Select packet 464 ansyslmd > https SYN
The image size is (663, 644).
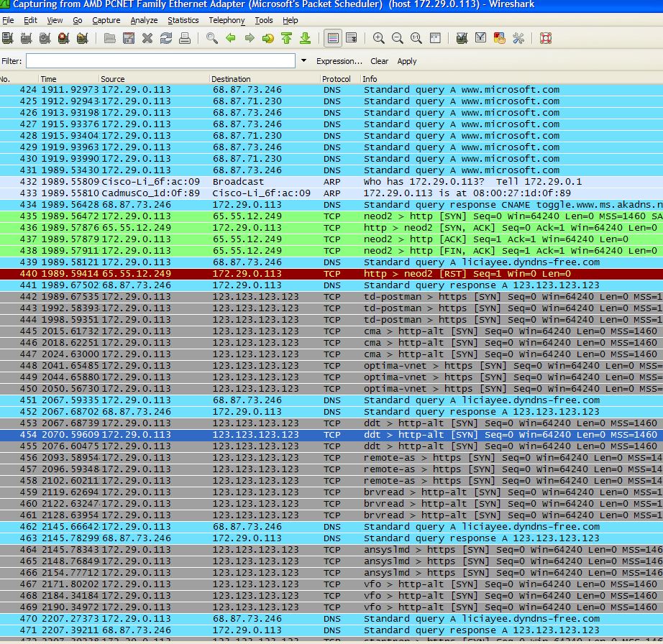click(331, 550)
